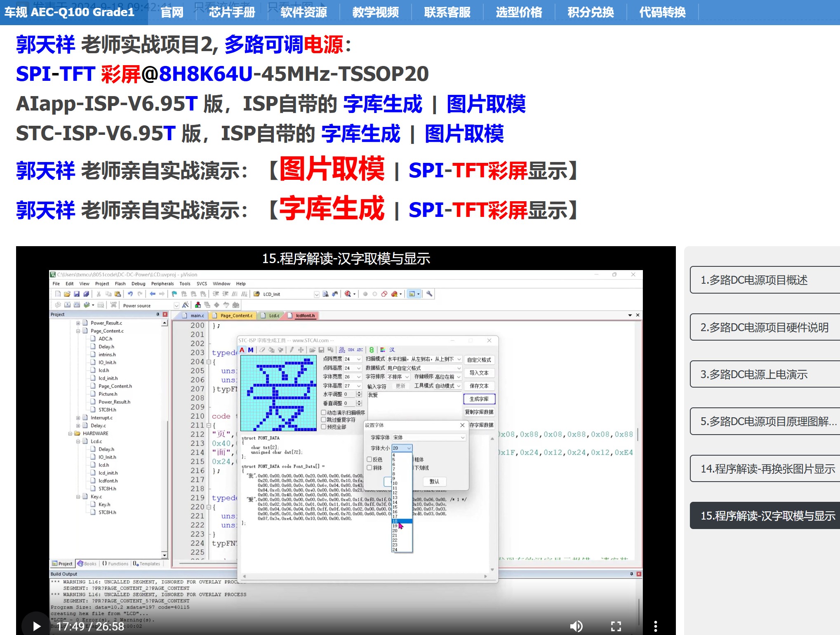Viewport: 840px width, 635px height.
Task: Select playlist item 1.多路DC电源项目概述
Action: (765, 280)
